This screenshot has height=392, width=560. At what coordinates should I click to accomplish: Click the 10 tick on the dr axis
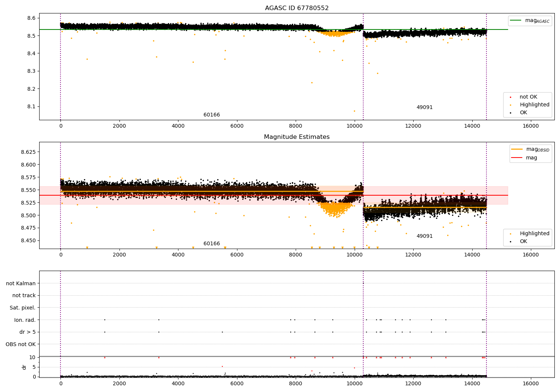pos(32,358)
